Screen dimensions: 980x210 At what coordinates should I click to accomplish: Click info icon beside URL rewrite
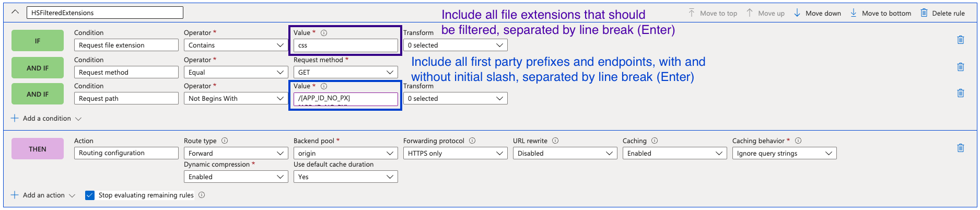click(555, 141)
